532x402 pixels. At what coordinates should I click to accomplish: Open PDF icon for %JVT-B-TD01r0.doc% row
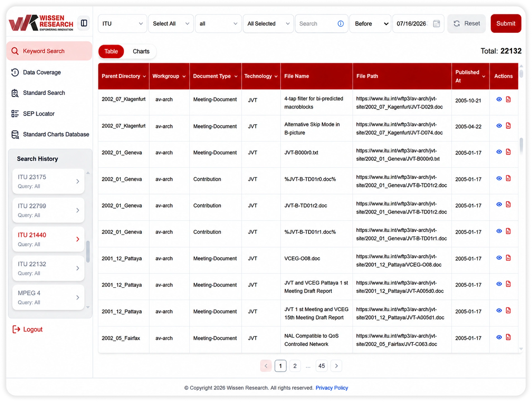pyautogui.click(x=508, y=178)
